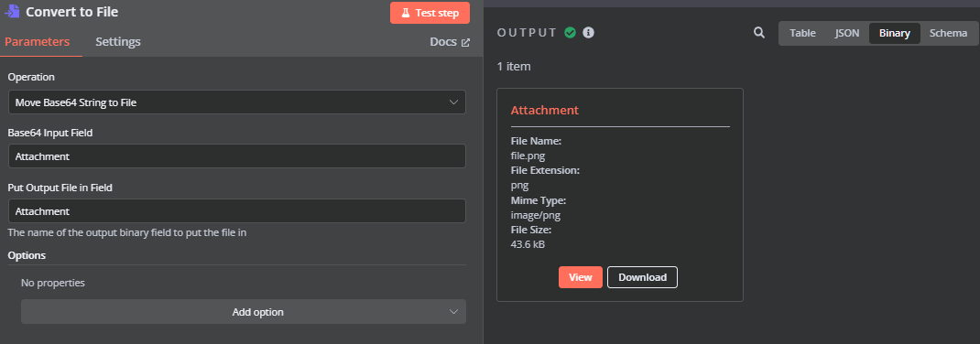The image size is (980, 344).
Task: Open the Add option dropdown
Action: (x=243, y=312)
